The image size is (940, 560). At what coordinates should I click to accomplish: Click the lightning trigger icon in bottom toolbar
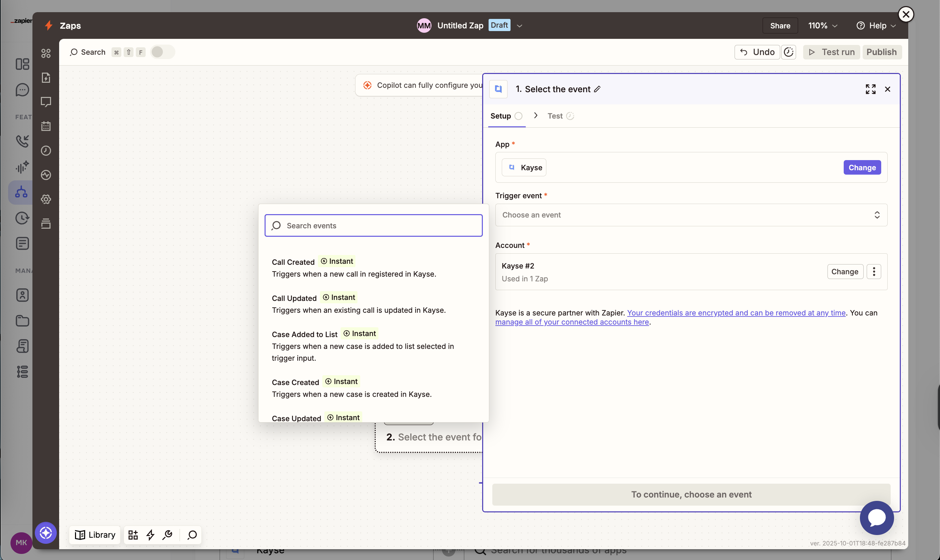point(150,535)
